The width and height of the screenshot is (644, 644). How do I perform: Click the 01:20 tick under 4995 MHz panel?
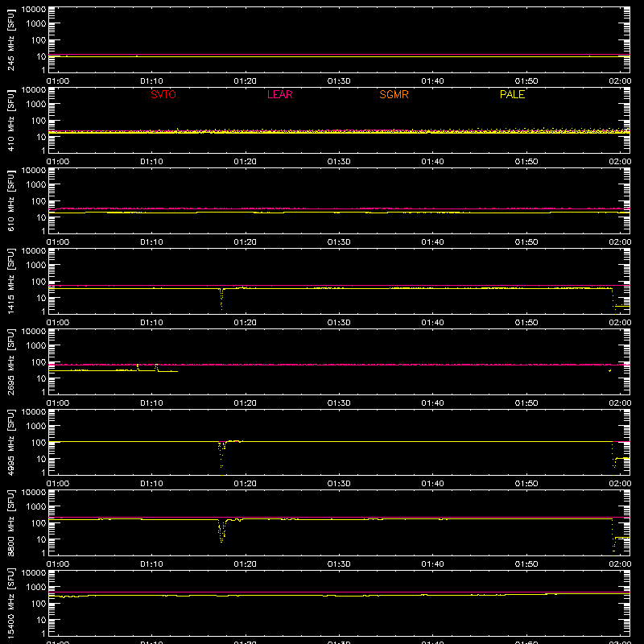[x=246, y=484]
